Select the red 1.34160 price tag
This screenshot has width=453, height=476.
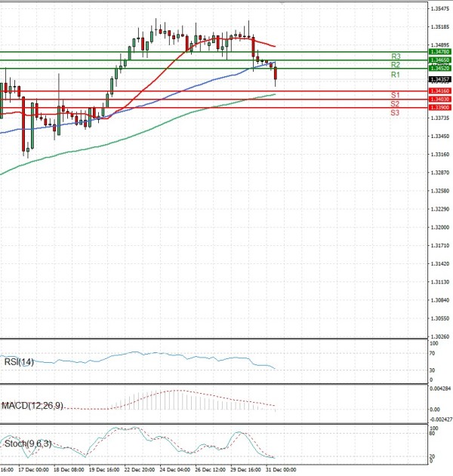pos(439,91)
